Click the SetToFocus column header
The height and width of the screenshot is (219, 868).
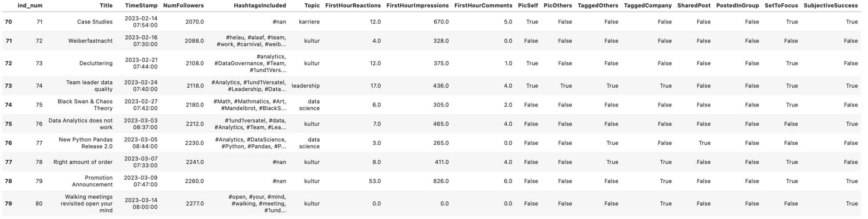click(781, 5)
